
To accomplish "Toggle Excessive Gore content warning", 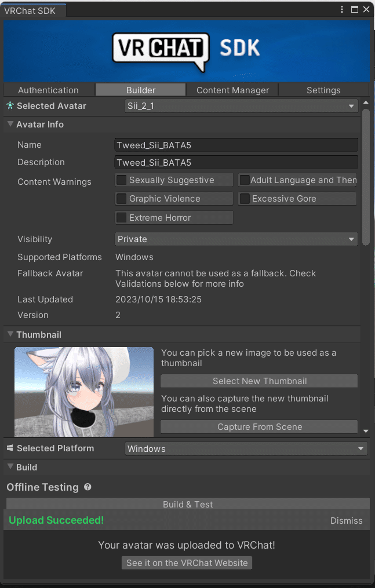I will (245, 199).
